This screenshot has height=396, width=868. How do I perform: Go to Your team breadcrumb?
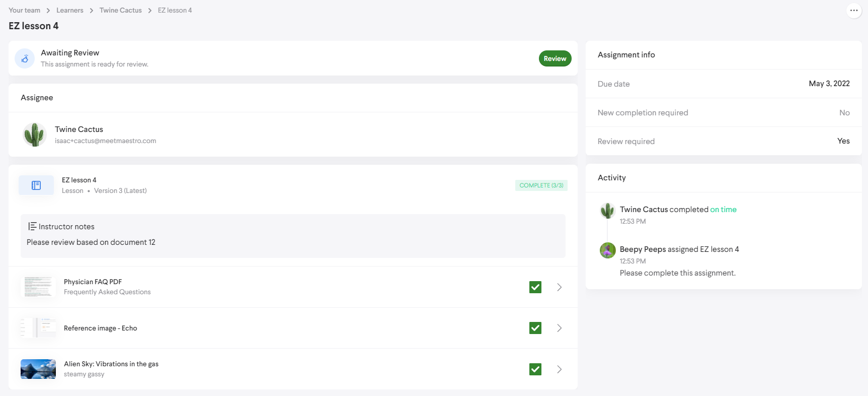point(24,10)
